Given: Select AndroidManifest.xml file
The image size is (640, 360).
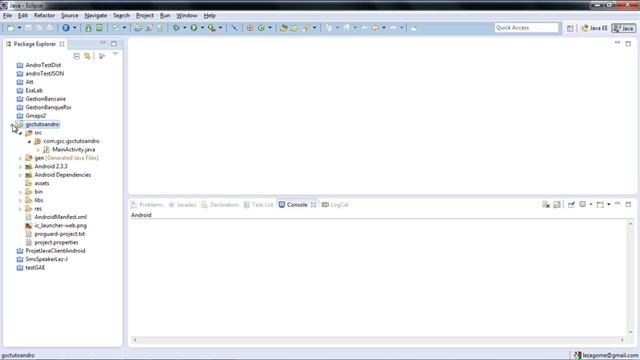Looking at the screenshot, I should tap(60, 217).
